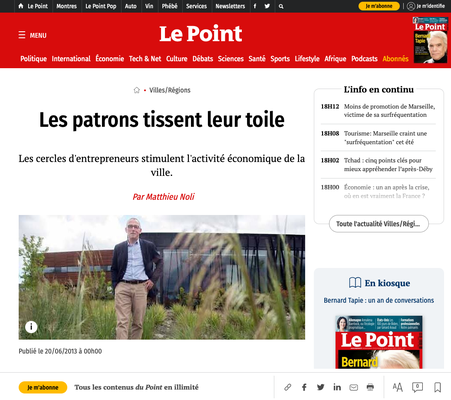Print the article using printer icon
This screenshot has width=451, height=400.
point(370,387)
